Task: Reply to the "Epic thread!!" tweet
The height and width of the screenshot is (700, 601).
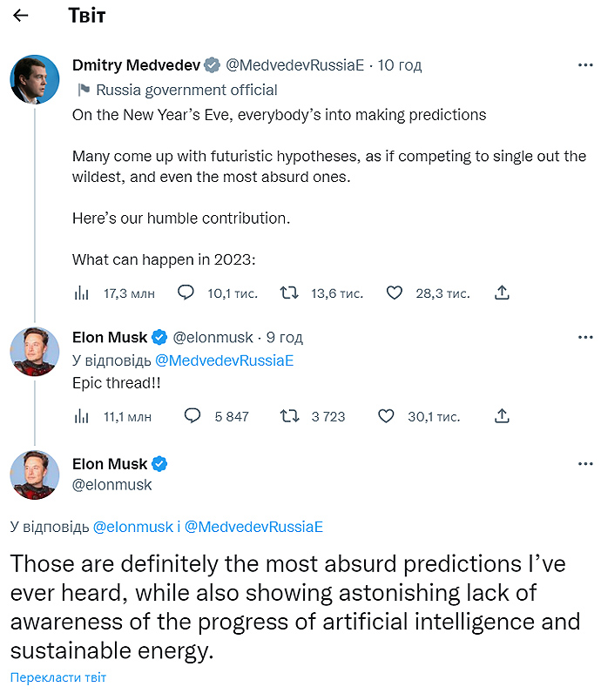Action: click(x=192, y=416)
